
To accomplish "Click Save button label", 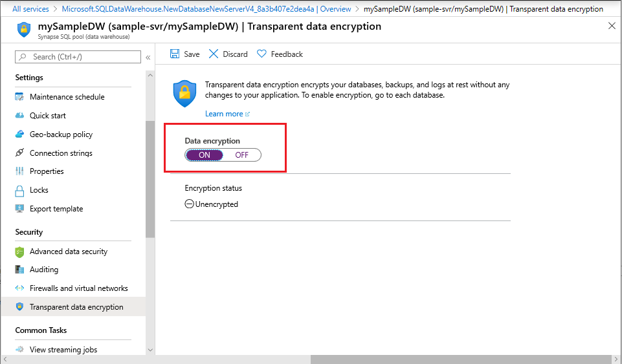I will 192,54.
